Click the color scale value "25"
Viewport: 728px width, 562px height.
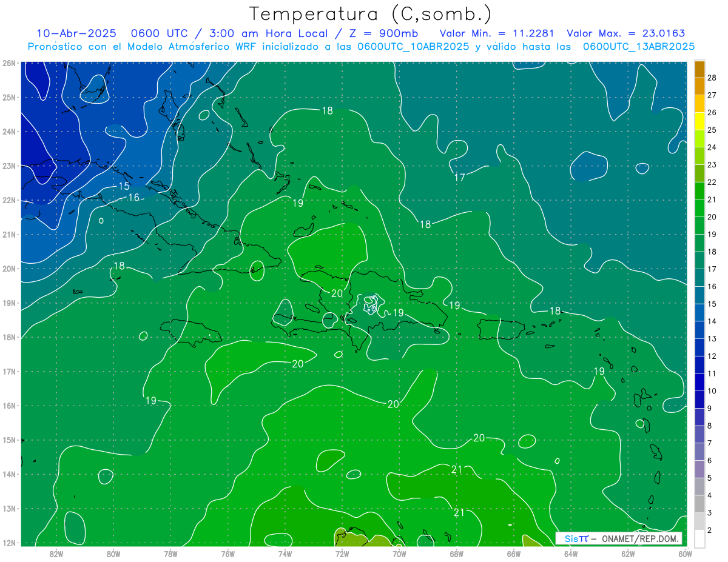[712, 130]
